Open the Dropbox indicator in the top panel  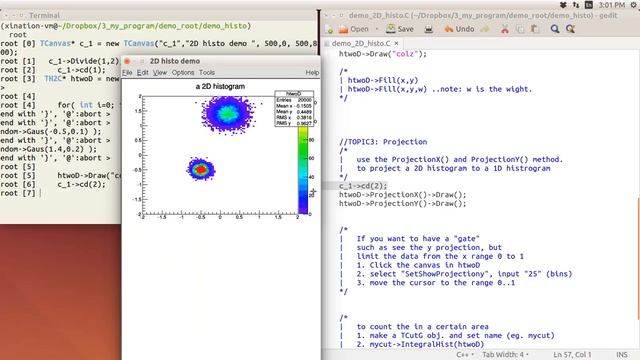coord(563,5)
